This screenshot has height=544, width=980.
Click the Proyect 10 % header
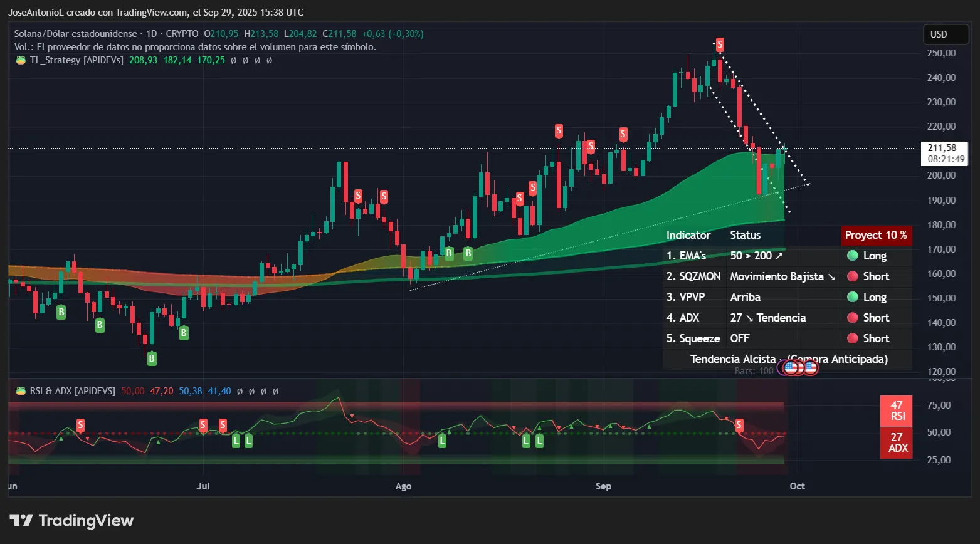[x=876, y=235]
